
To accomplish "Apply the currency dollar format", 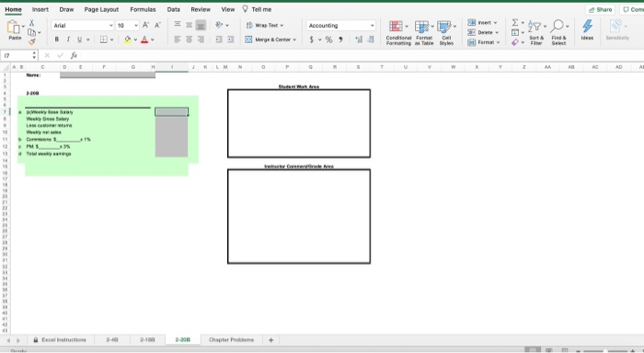I will [311, 40].
